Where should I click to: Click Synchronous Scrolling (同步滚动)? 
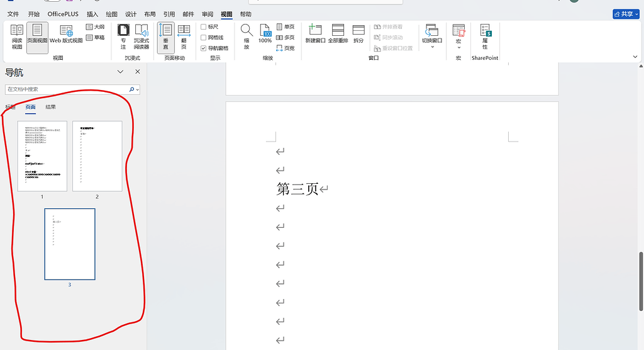[388, 37]
